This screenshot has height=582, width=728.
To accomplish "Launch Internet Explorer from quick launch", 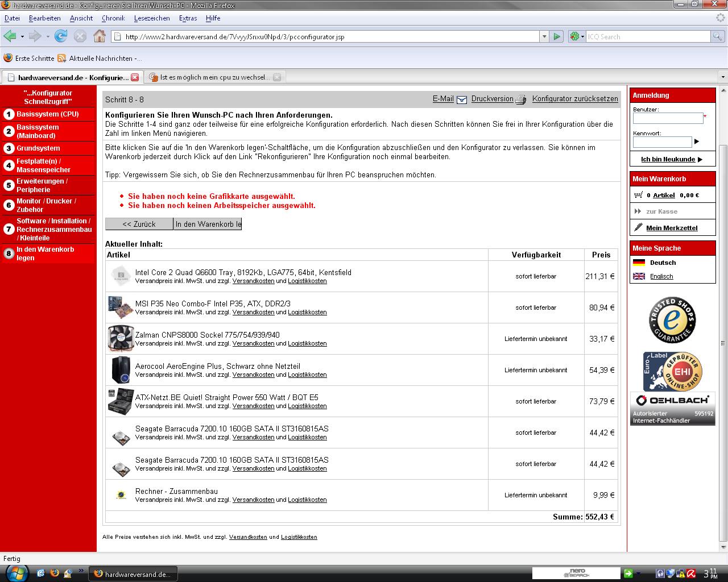I will pyautogui.click(x=41, y=573).
